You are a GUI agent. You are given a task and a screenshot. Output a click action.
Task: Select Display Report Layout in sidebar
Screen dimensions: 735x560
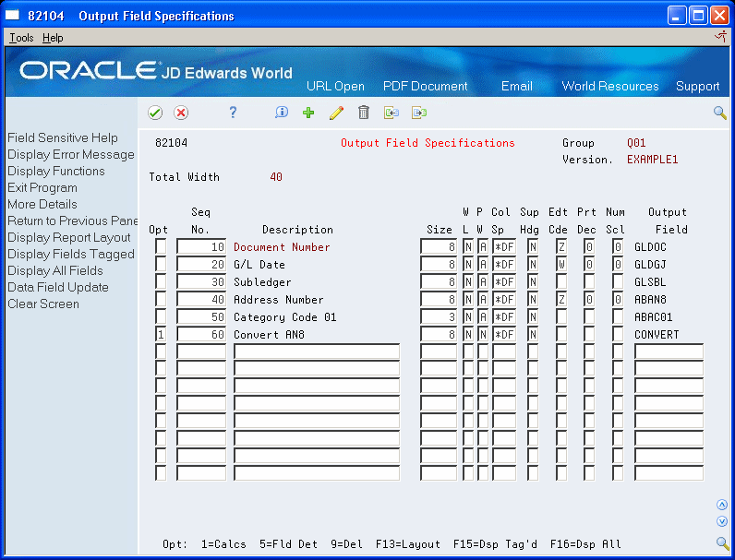pos(69,237)
